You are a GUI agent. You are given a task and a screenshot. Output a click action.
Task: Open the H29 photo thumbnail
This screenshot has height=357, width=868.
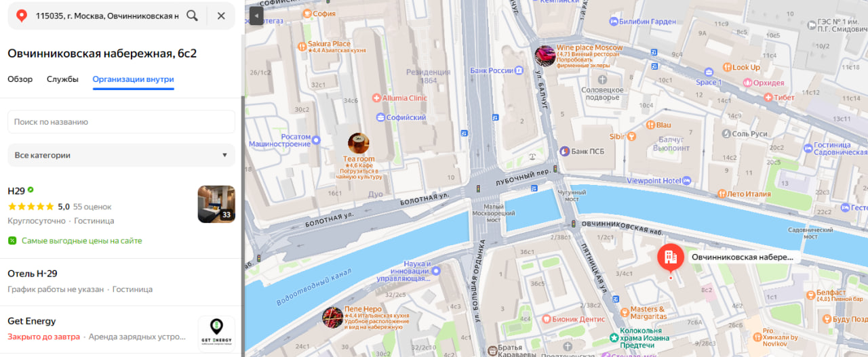(216, 204)
